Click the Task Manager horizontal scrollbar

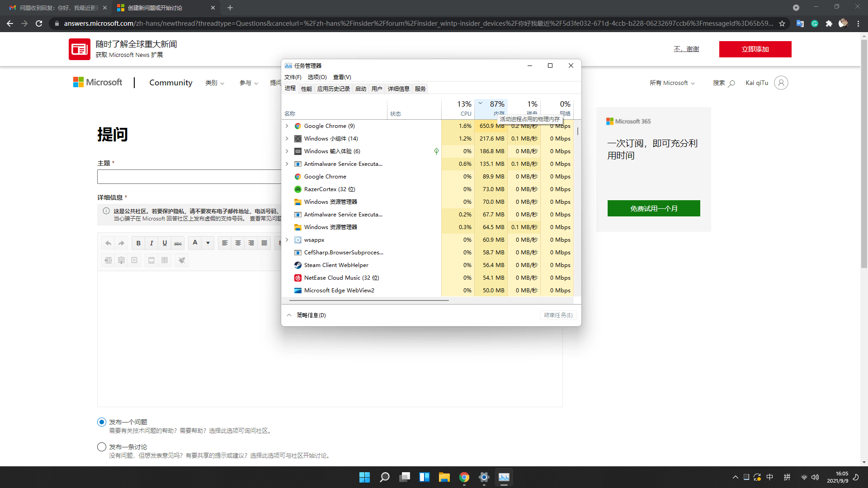(x=368, y=300)
